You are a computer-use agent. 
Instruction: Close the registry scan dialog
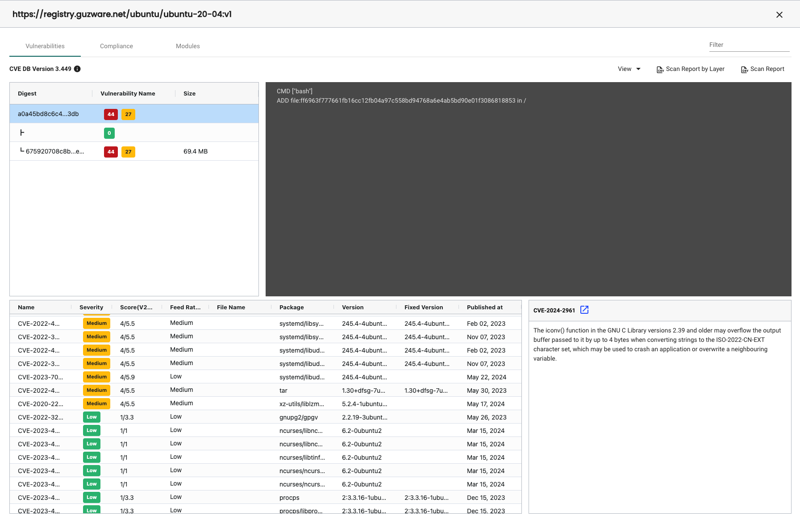779,15
